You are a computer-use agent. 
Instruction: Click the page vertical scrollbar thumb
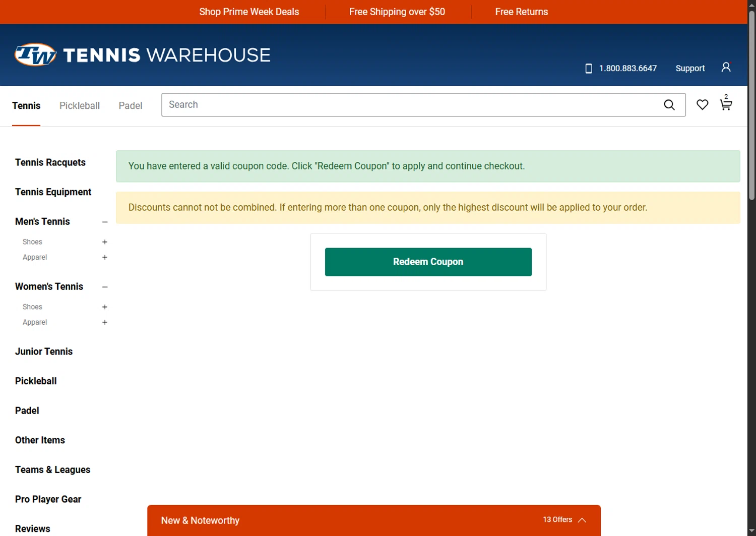pos(751,105)
